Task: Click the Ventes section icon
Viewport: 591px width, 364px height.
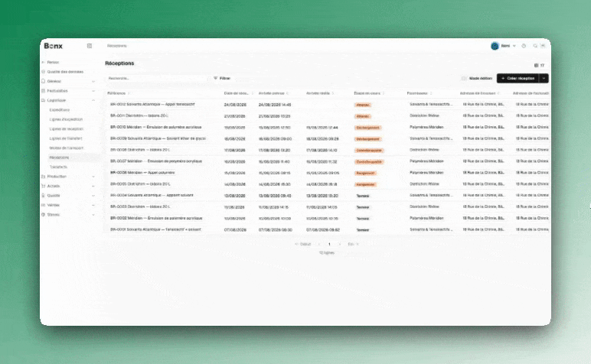Action: pyautogui.click(x=44, y=205)
